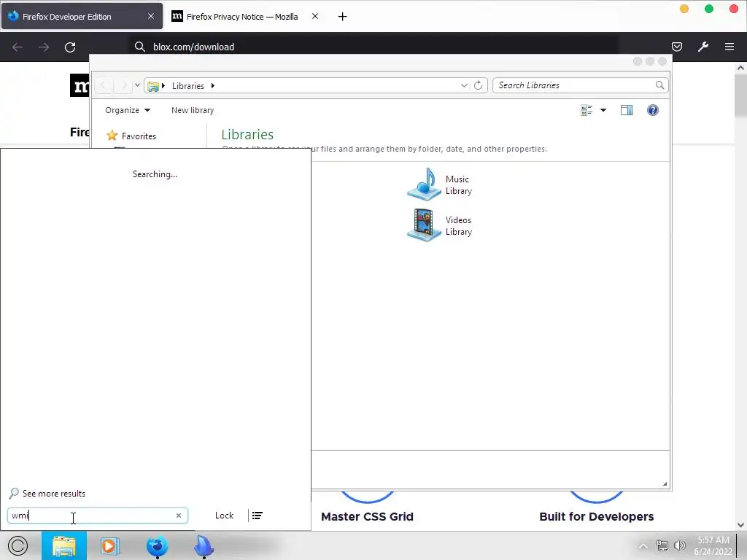Open recent locations dropdown in explorer
This screenshot has width=747, height=560.
point(137,85)
